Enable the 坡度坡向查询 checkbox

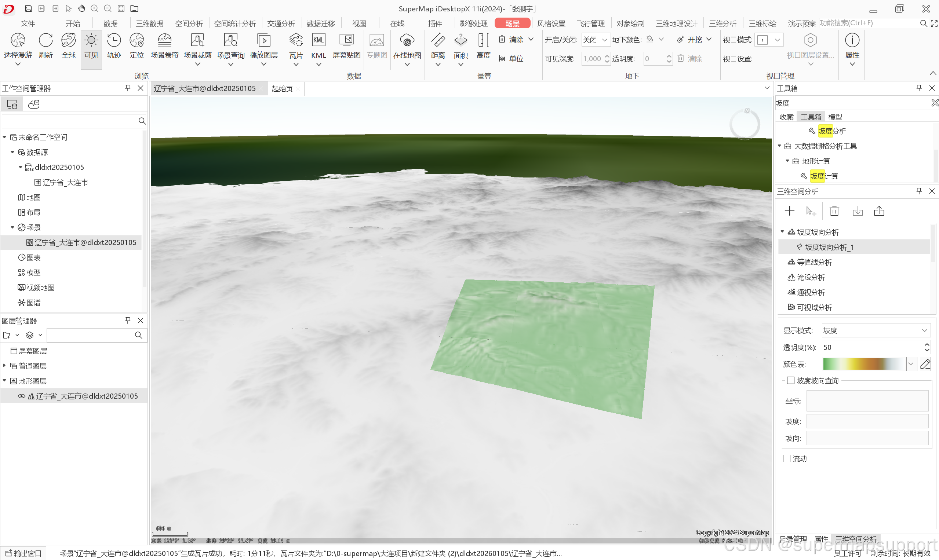(x=791, y=380)
